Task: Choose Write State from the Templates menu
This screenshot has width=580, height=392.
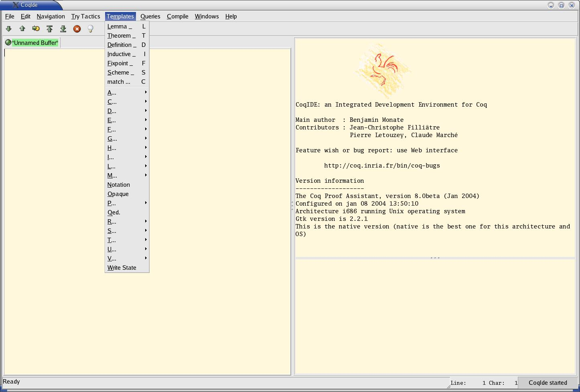Action: click(127, 268)
